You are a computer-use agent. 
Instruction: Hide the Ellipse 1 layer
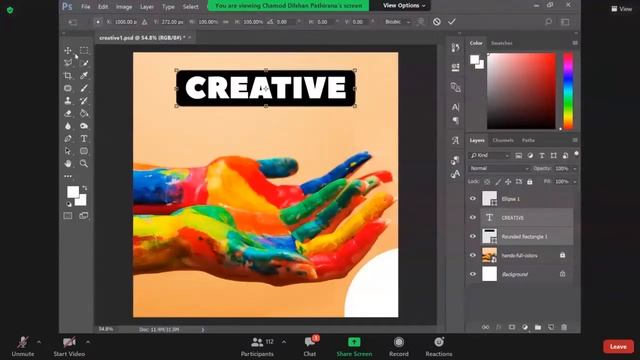[473, 199]
